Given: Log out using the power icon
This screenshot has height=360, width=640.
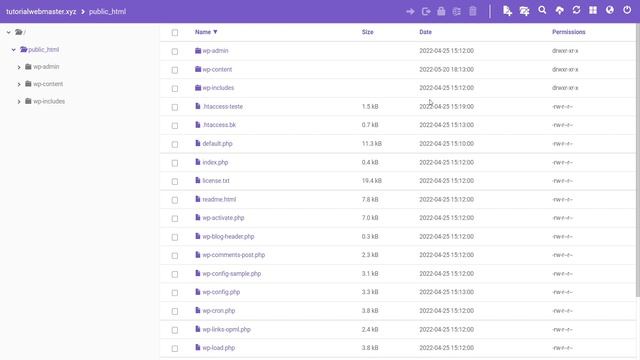Looking at the screenshot, I should coord(627,10).
